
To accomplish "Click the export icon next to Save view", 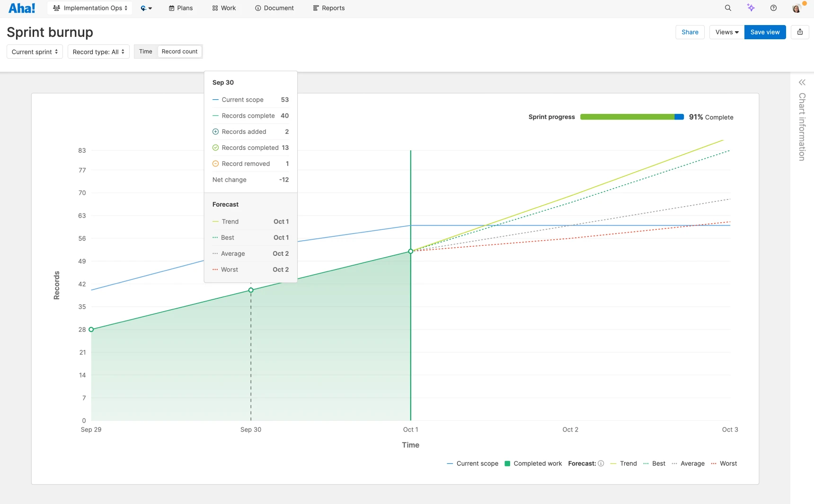I will pyautogui.click(x=800, y=32).
